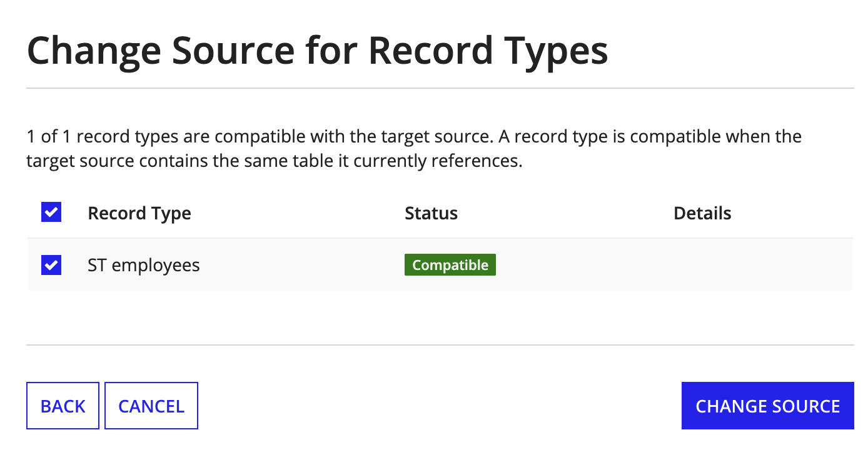Screen dimensions: 868x450
Task: Click the Details column header
Action: (702, 213)
